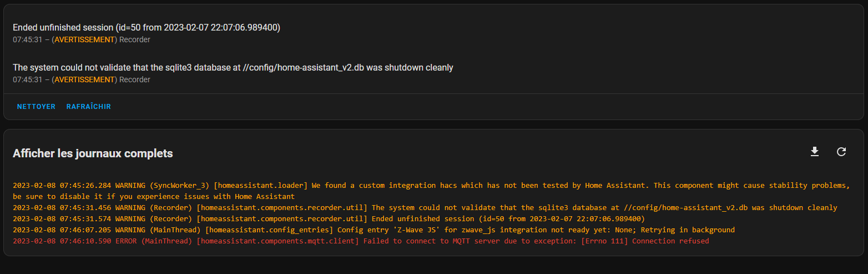Click the Recorder label under sqlite3 warning

[135, 79]
